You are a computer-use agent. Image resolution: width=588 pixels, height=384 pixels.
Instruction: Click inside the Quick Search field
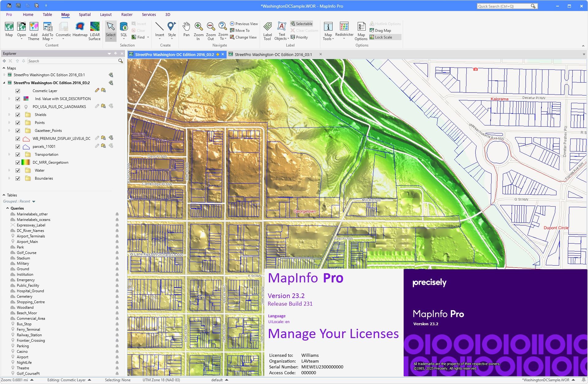505,6
